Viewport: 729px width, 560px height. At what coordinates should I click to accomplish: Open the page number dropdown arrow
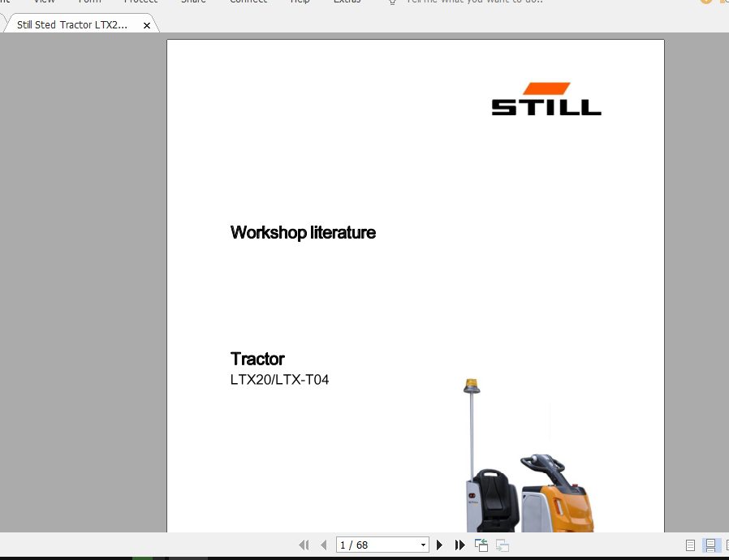[423, 545]
